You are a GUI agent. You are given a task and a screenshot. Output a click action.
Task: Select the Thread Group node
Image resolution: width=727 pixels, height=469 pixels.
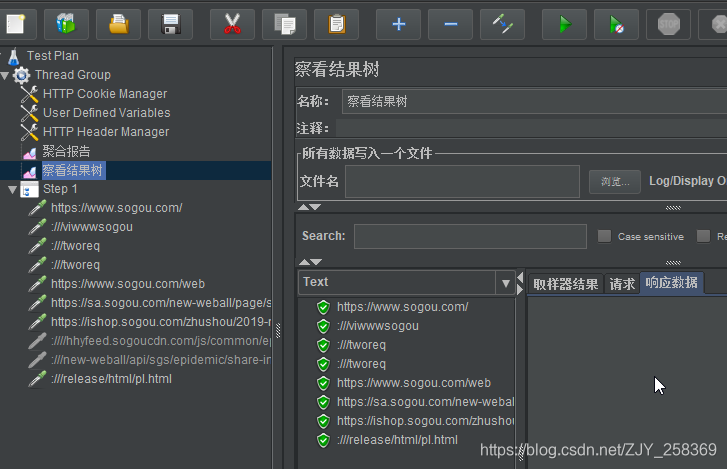click(73, 75)
